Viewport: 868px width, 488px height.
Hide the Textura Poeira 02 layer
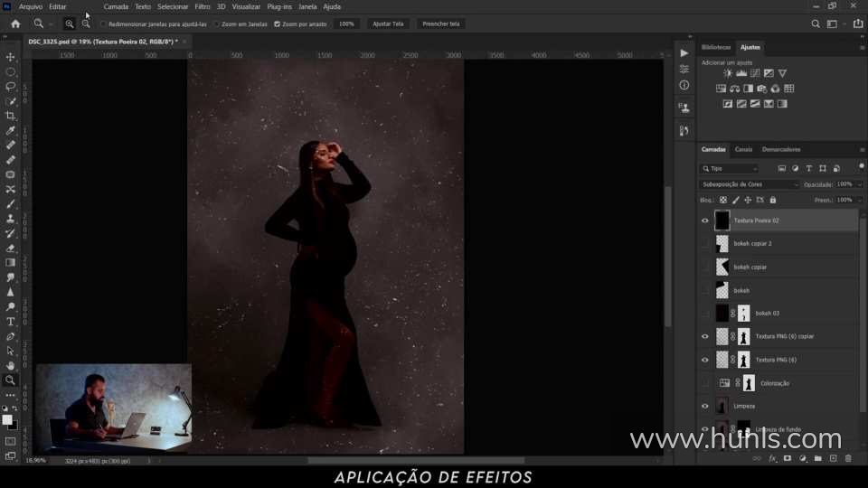pos(705,220)
